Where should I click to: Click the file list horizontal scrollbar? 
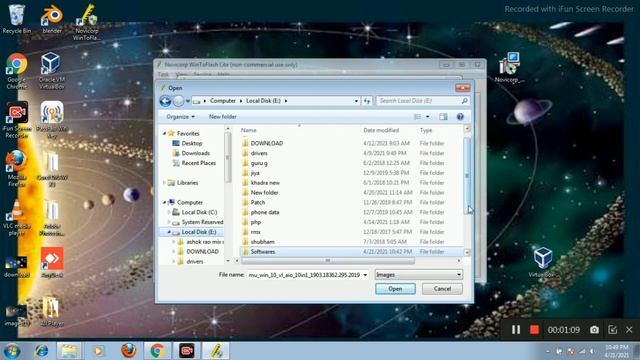tap(327, 260)
